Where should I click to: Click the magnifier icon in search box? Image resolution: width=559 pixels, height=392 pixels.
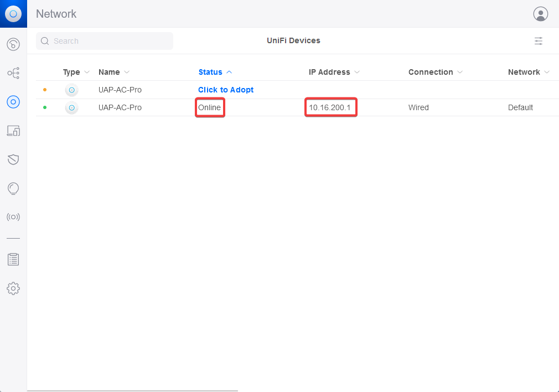pyautogui.click(x=45, y=41)
